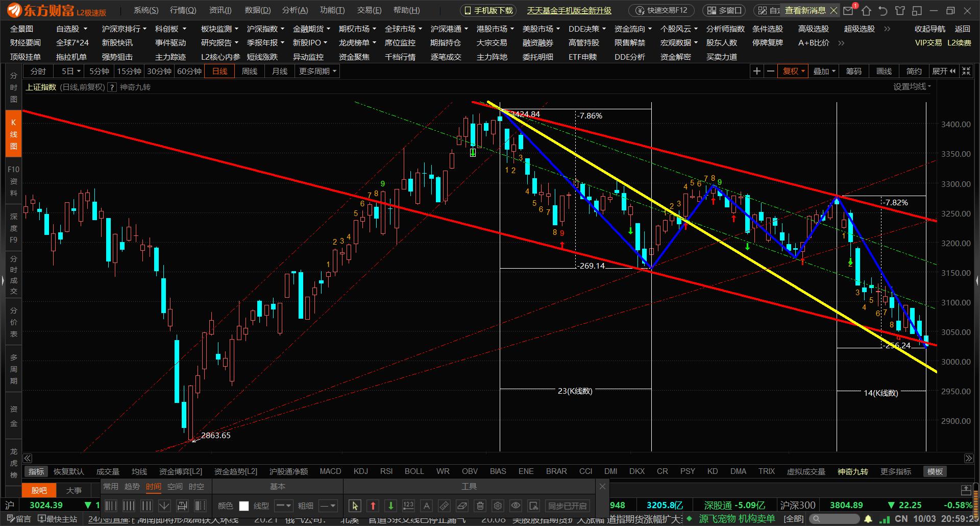The height and width of the screenshot is (526, 980).
Task: Open the 线型 line style dropdown
Action: 283,506
